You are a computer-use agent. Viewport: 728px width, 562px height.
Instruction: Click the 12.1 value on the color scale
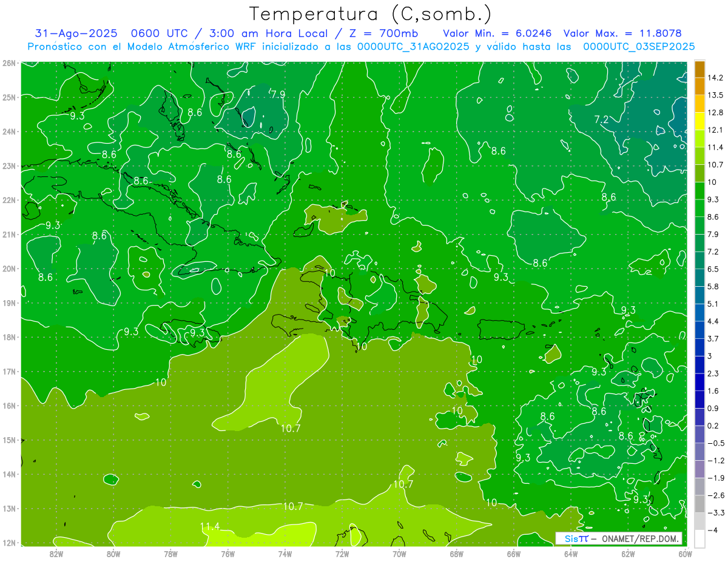click(x=715, y=130)
